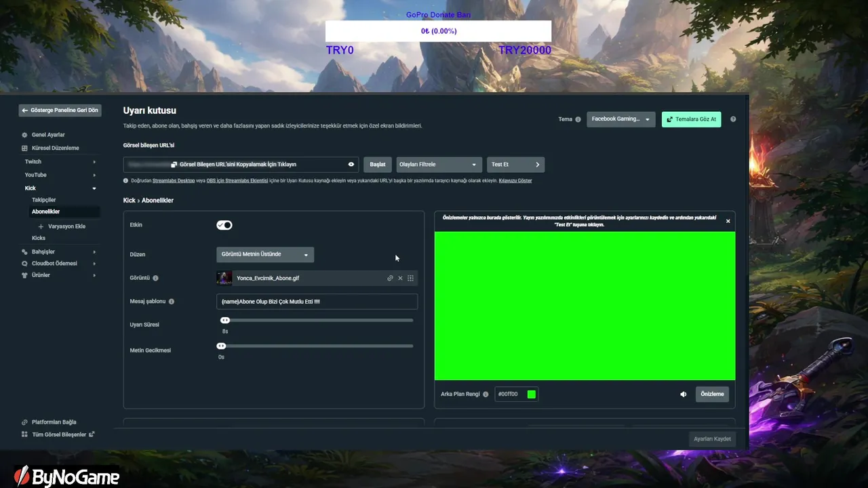Select Kicks in the sidebar

coord(39,238)
